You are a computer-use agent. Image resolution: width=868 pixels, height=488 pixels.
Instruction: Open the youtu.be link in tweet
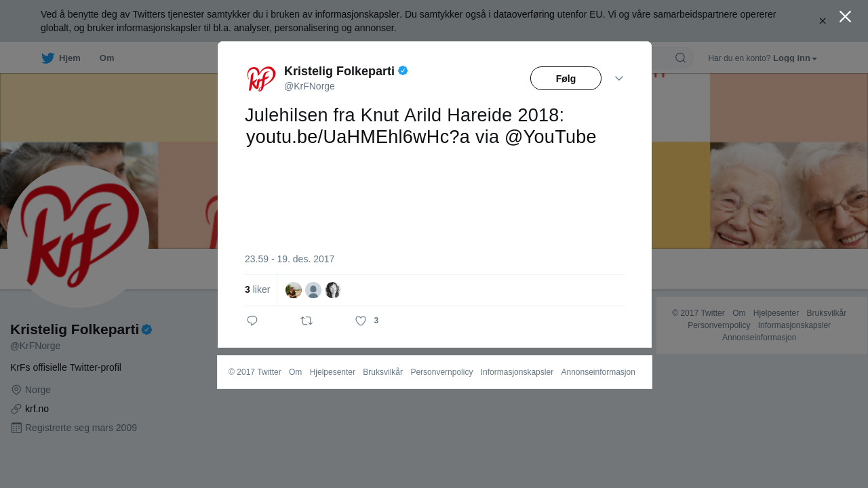click(358, 137)
